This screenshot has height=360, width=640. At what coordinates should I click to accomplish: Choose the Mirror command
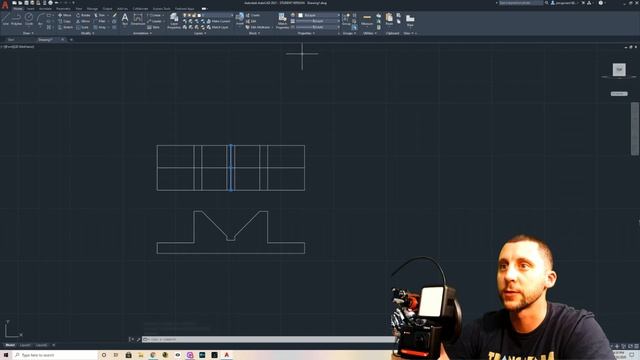click(83, 21)
